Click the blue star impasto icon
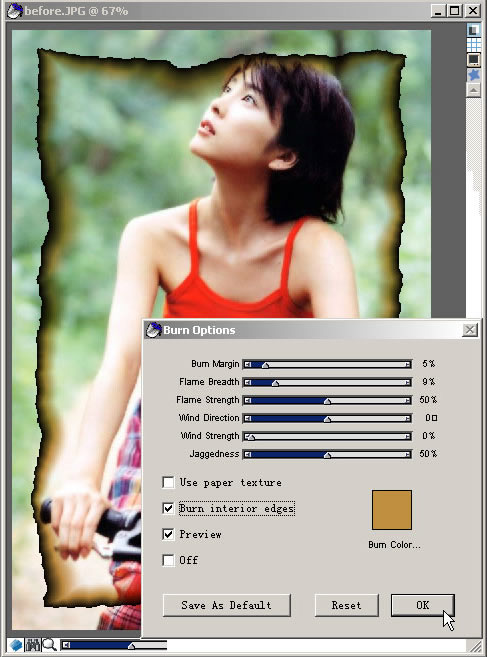Viewport: 487px width, 657px height. [474, 75]
